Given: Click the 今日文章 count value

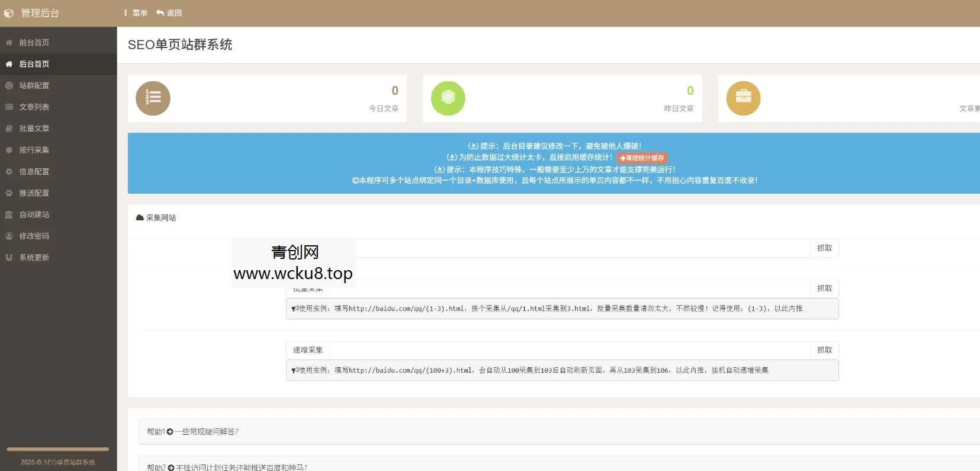Looking at the screenshot, I should pyautogui.click(x=395, y=91).
